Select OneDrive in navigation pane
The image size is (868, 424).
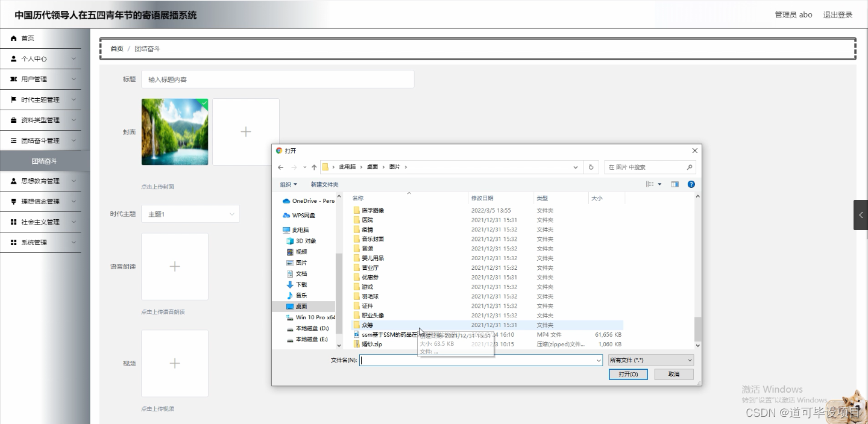[x=309, y=201]
